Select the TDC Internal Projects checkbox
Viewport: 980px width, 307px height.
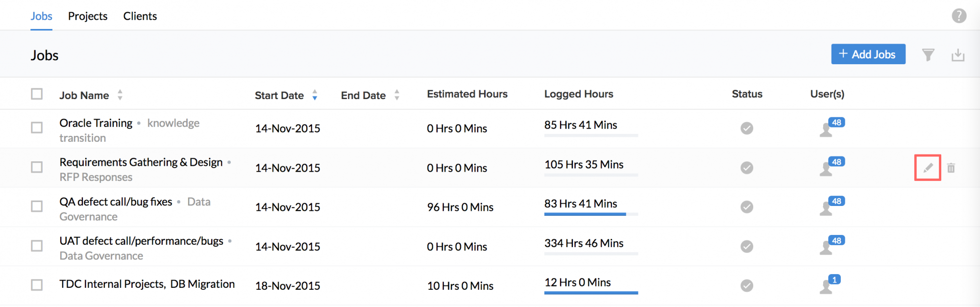[37, 285]
